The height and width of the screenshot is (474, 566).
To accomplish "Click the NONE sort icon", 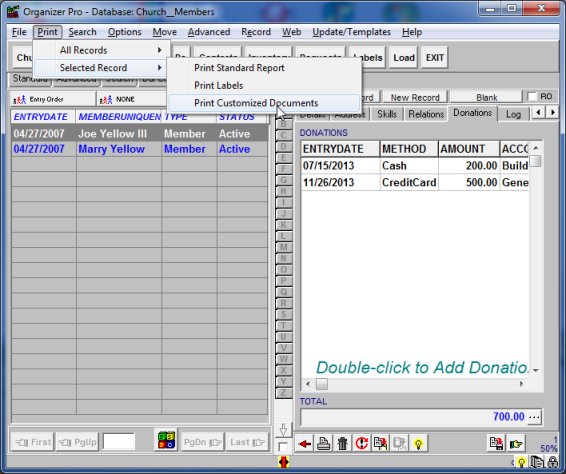I will [x=106, y=99].
